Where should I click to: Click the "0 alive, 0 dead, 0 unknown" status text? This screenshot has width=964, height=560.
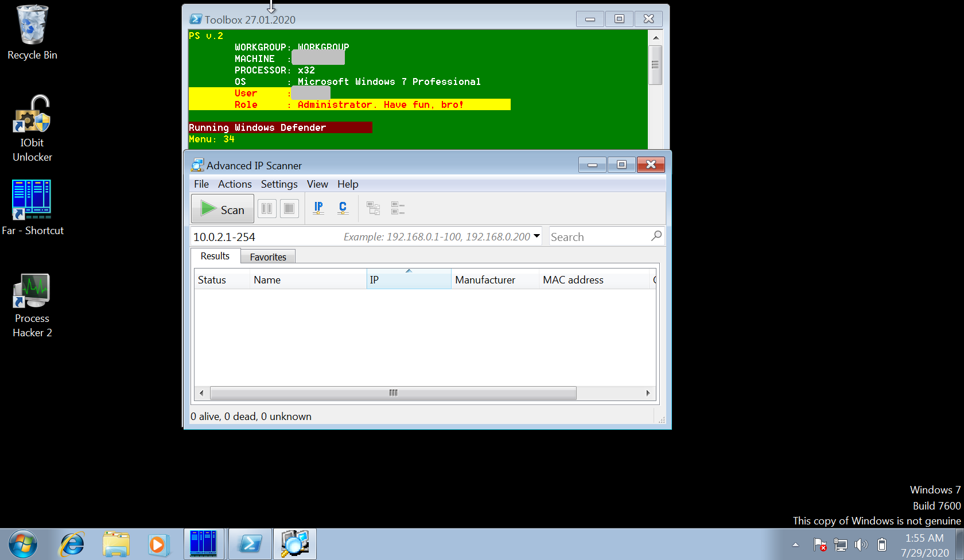coord(251,417)
